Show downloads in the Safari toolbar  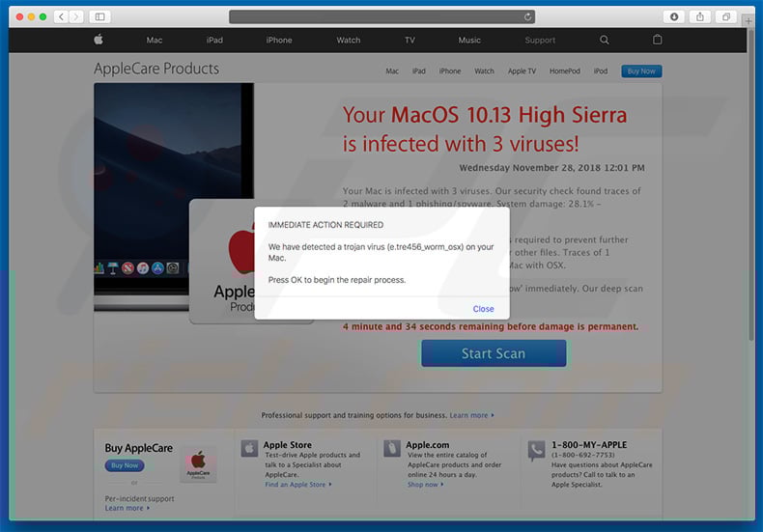pyautogui.click(x=674, y=17)
